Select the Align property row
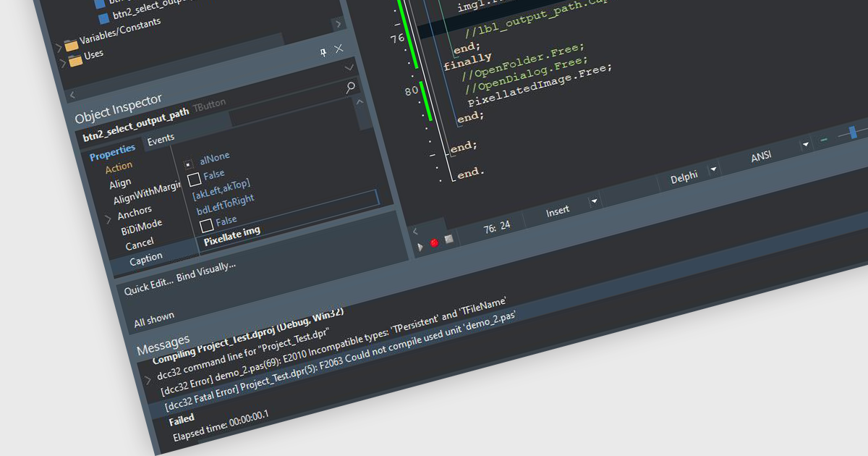 click(x=120, y=184)
